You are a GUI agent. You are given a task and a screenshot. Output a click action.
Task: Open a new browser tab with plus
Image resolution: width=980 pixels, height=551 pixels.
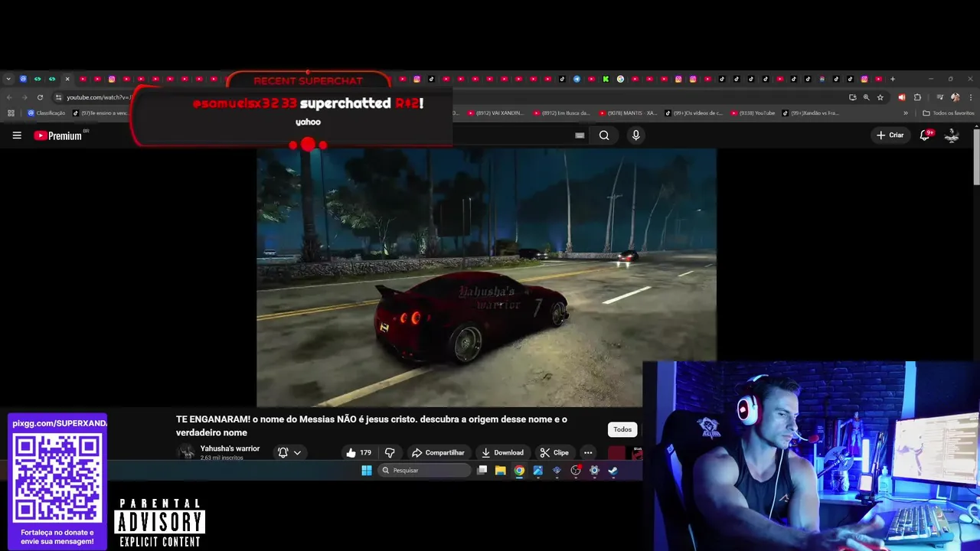click(x=893, y=79)
